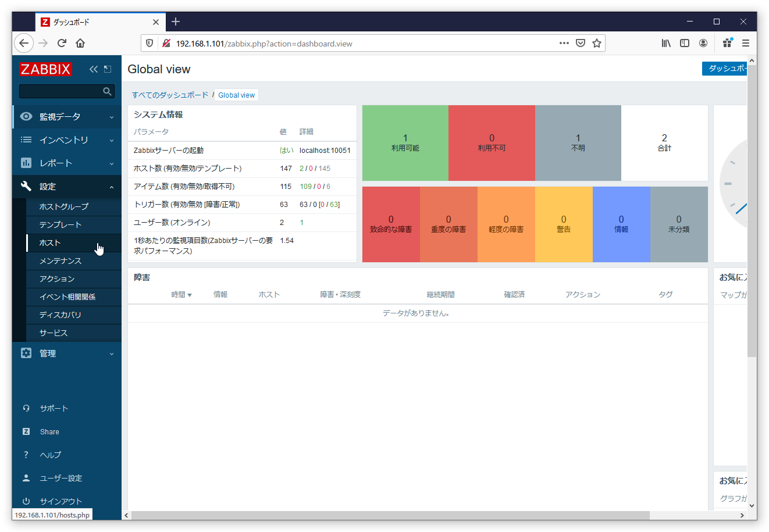Click the eye icon beside 監視データ

(26, 116)
